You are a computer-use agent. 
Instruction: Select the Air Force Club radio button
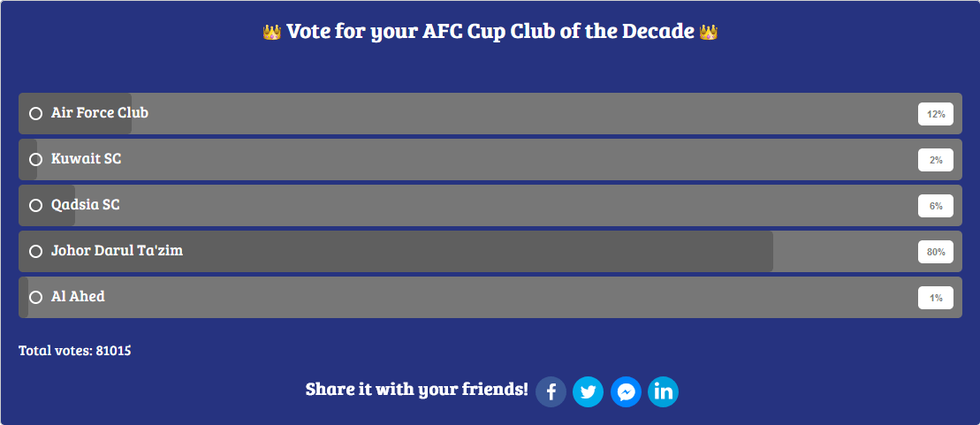36,114
